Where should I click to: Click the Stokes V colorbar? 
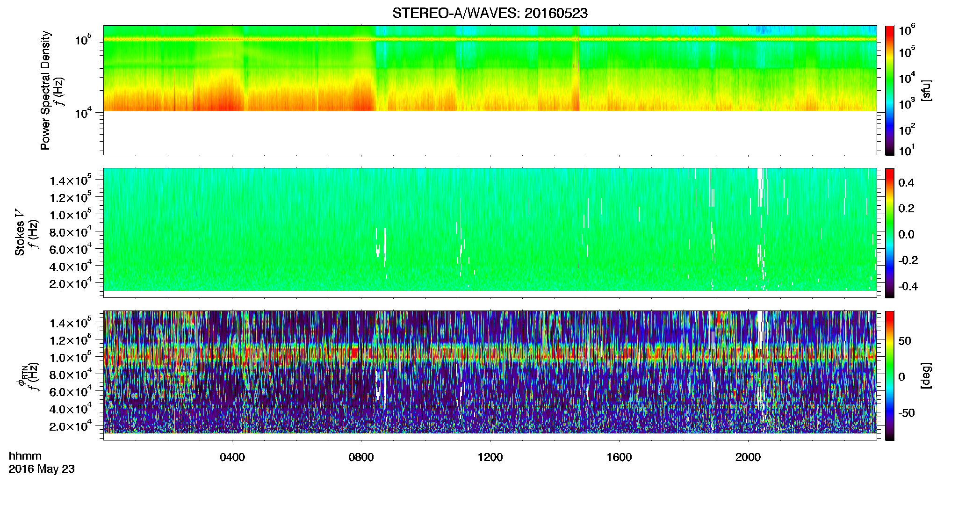tap(890, 233)
